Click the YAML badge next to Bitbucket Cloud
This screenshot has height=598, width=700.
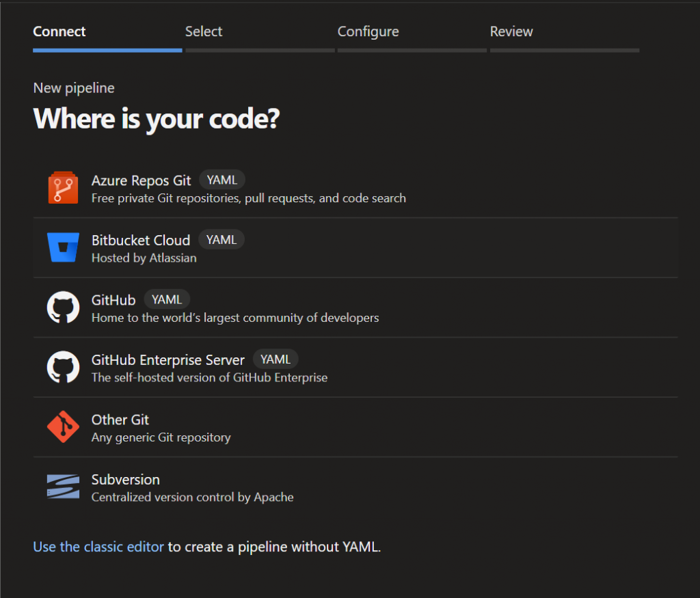tap(221, 240)
